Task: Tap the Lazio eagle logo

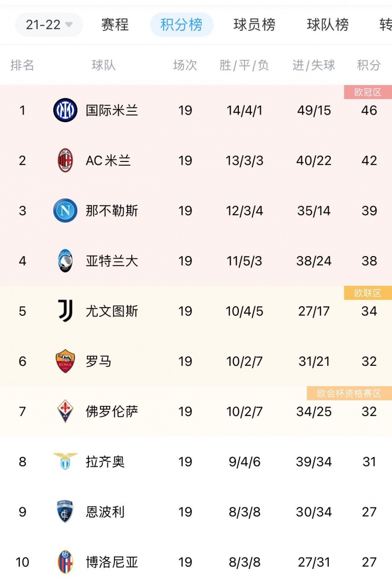Action: coord(65,461)
